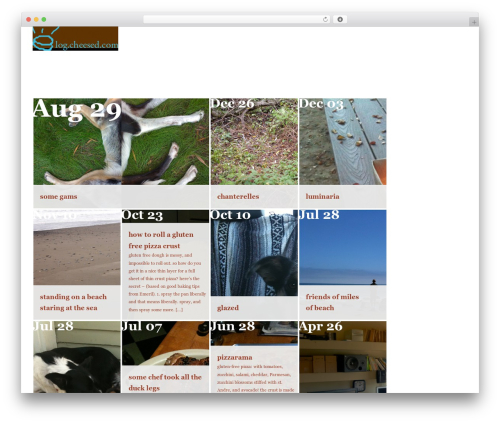Click the green maximize window button
Image resolution: width=500 pixels, height=423 pixels.
pos(44,19)
